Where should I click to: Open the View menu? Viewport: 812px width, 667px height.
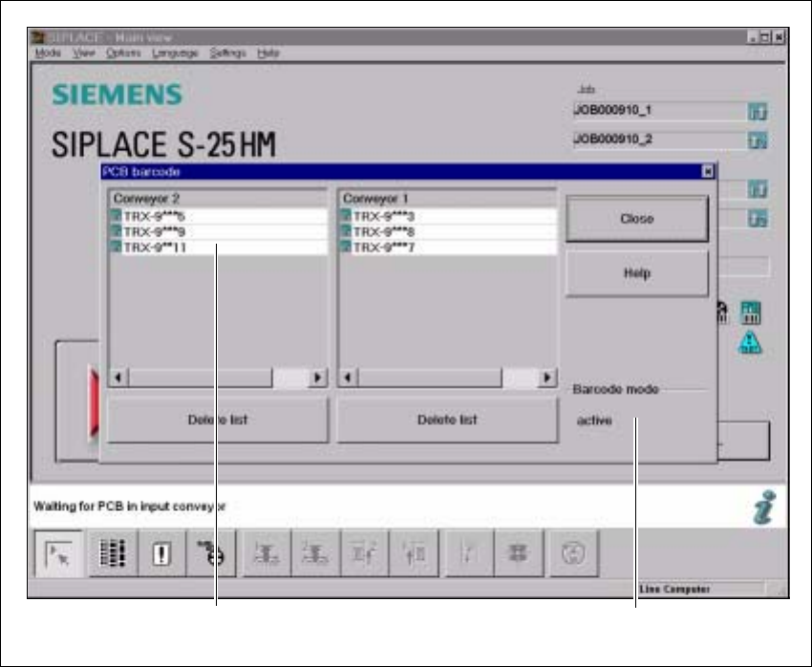(x=83, y=53)
